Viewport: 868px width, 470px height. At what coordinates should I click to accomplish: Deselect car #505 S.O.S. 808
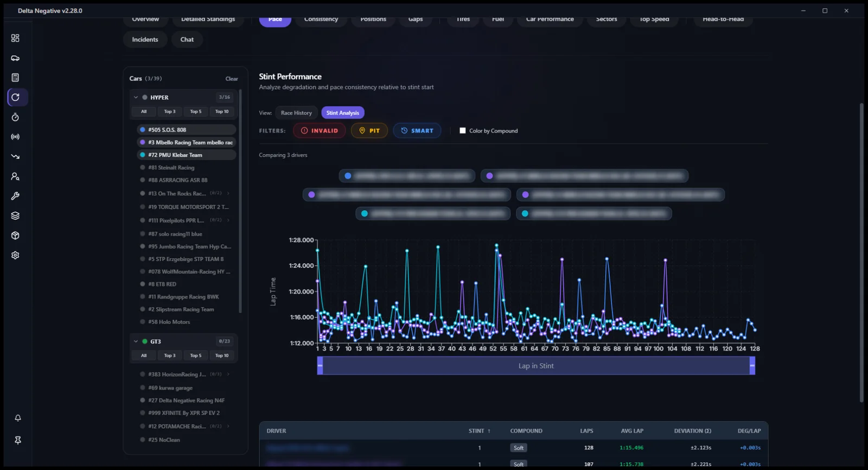(x=187, y=130)
